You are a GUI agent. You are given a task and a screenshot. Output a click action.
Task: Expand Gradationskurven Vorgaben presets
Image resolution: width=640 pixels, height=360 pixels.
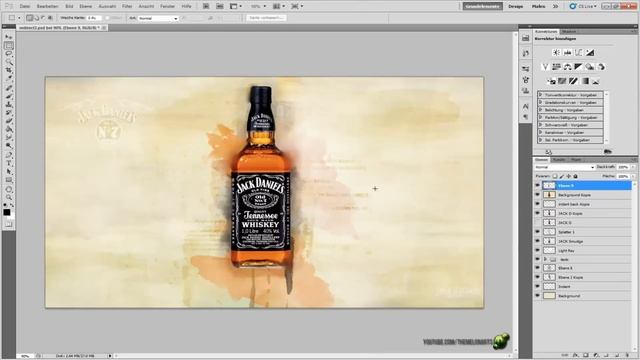tap(540, 102)
